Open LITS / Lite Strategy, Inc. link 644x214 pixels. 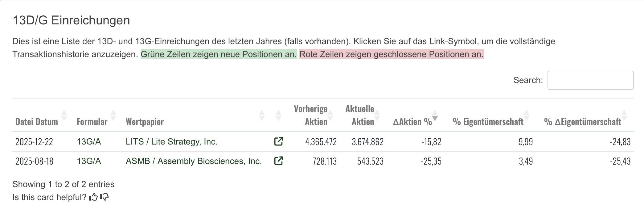[172, 141]
